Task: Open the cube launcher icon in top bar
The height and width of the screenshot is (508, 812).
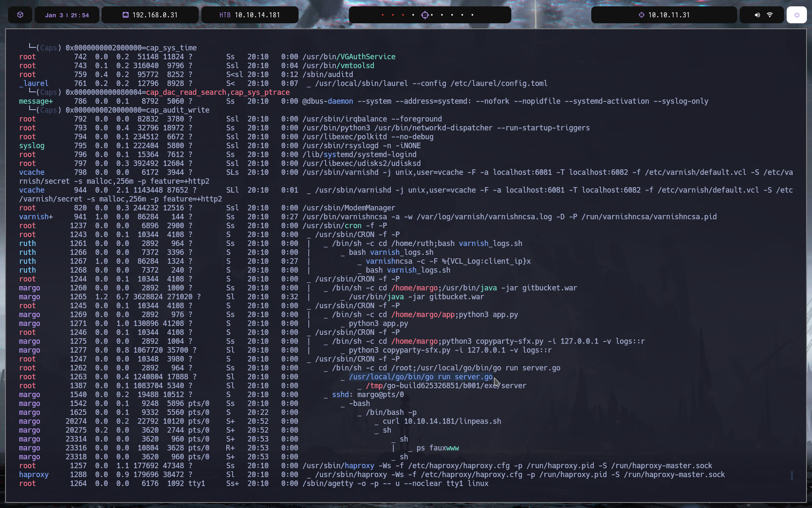Action: coord(20,15)
